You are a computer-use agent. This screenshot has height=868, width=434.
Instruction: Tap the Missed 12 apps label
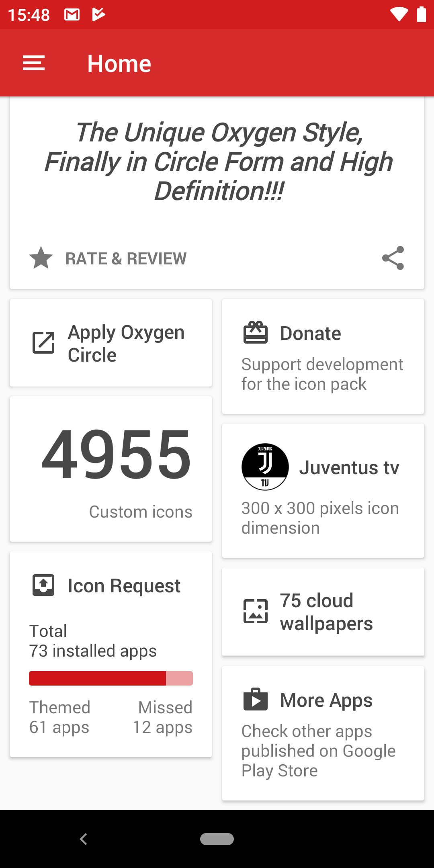[x=163, y=717]
